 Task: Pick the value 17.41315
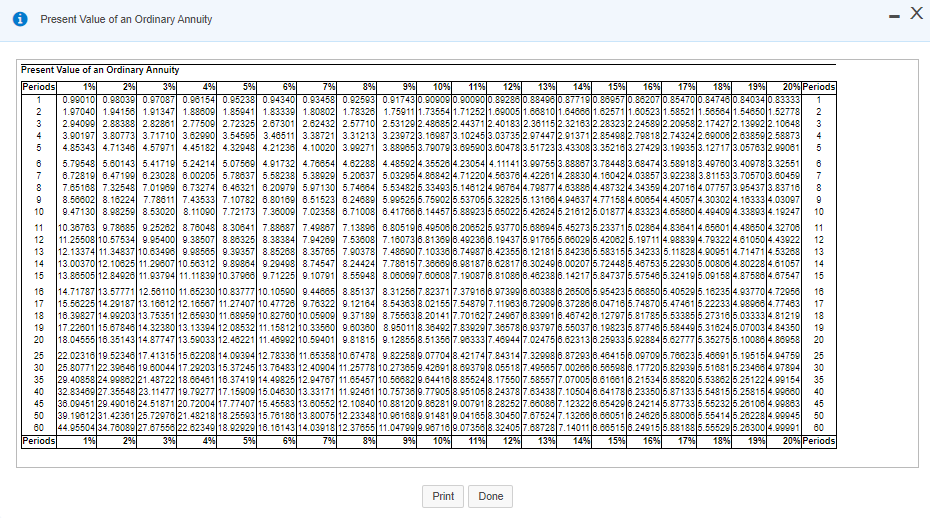(157, 355)
